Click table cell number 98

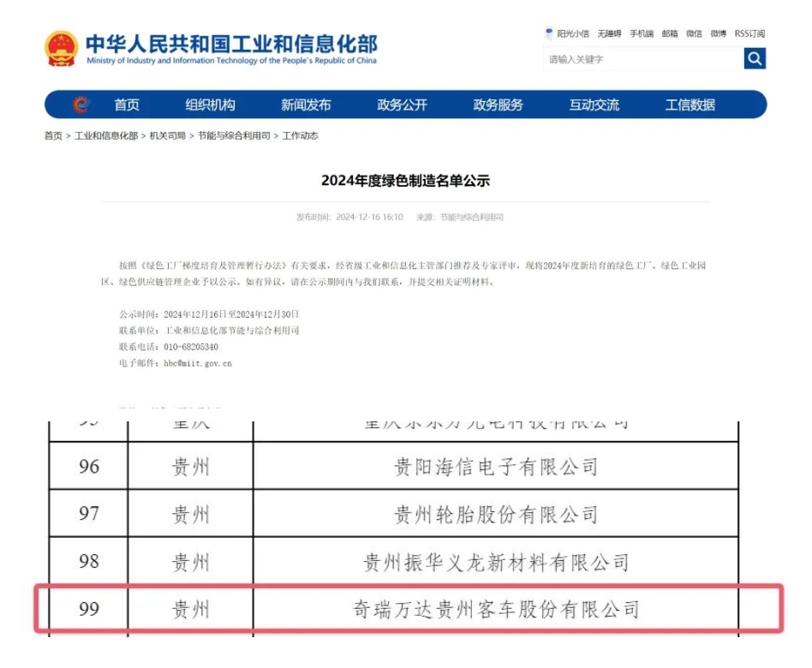point(89,561)
